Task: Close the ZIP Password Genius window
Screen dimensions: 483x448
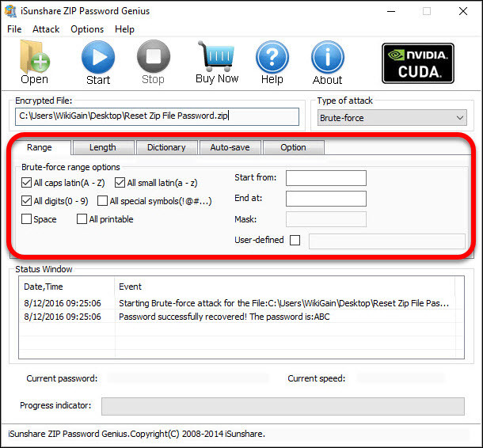Action: tap(463, 11)
